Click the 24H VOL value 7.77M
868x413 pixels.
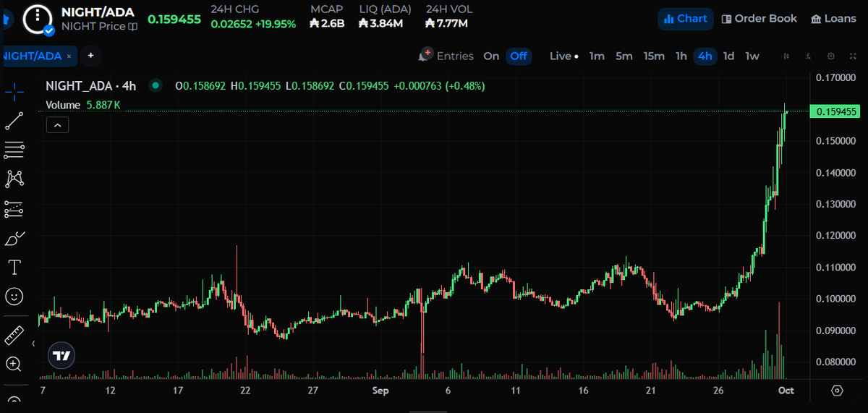[447, 23]
